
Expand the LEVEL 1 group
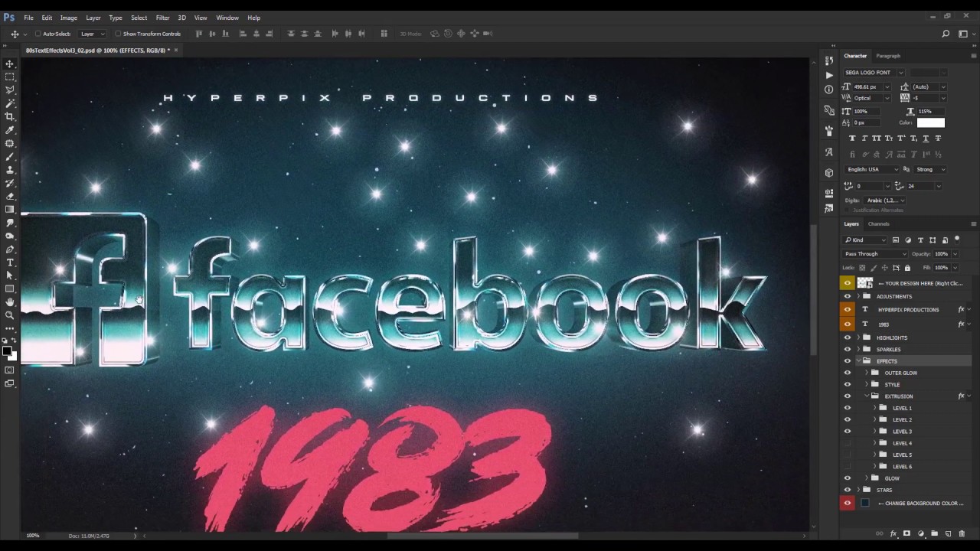874,408
